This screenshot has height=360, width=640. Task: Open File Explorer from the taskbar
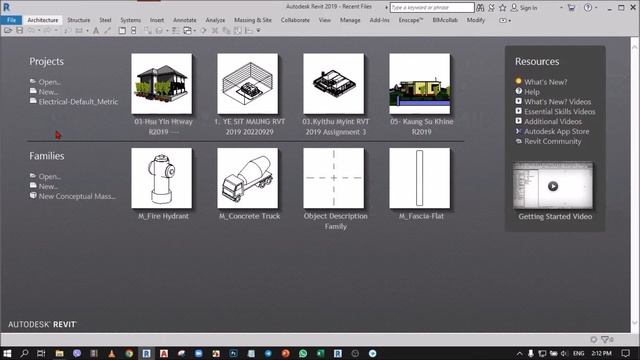click(59, 353)
